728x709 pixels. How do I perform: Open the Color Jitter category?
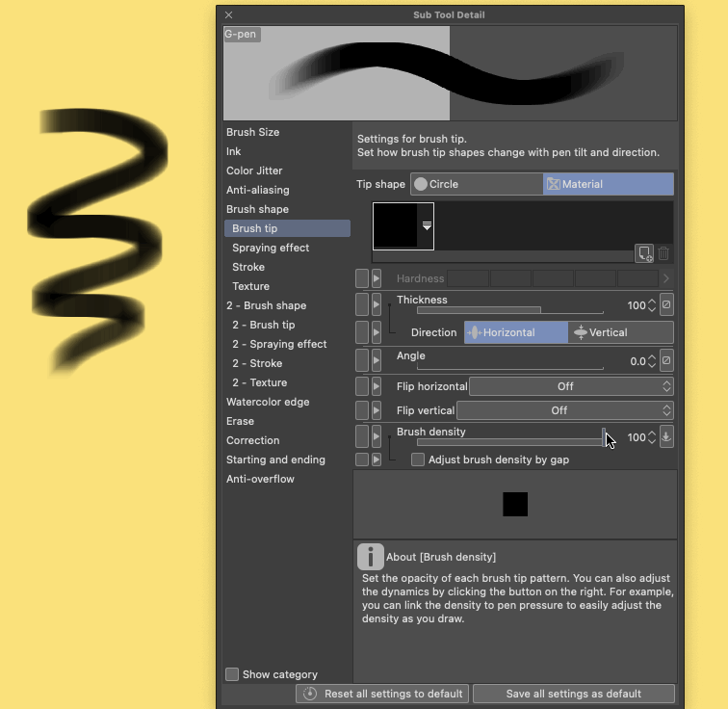[286, 171]
